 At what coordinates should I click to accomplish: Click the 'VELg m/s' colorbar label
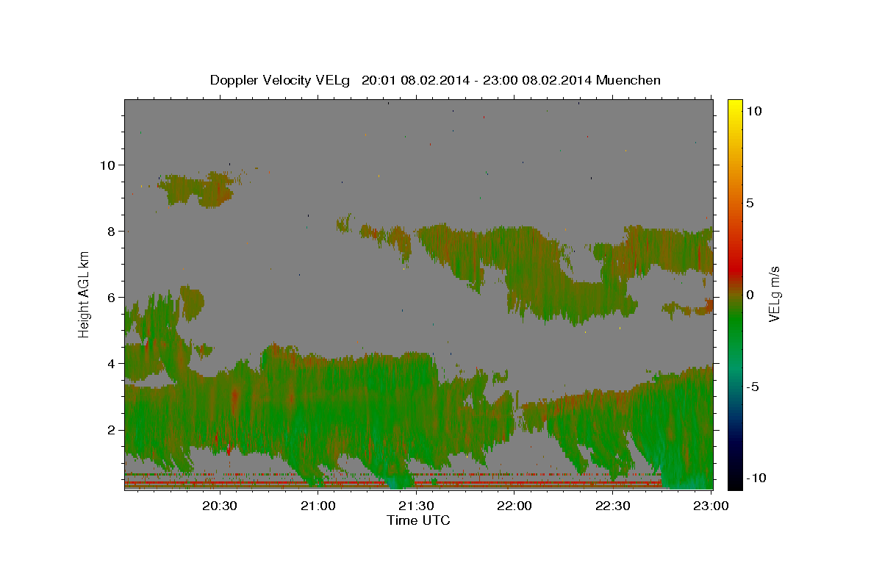click(x=774, y=295)
